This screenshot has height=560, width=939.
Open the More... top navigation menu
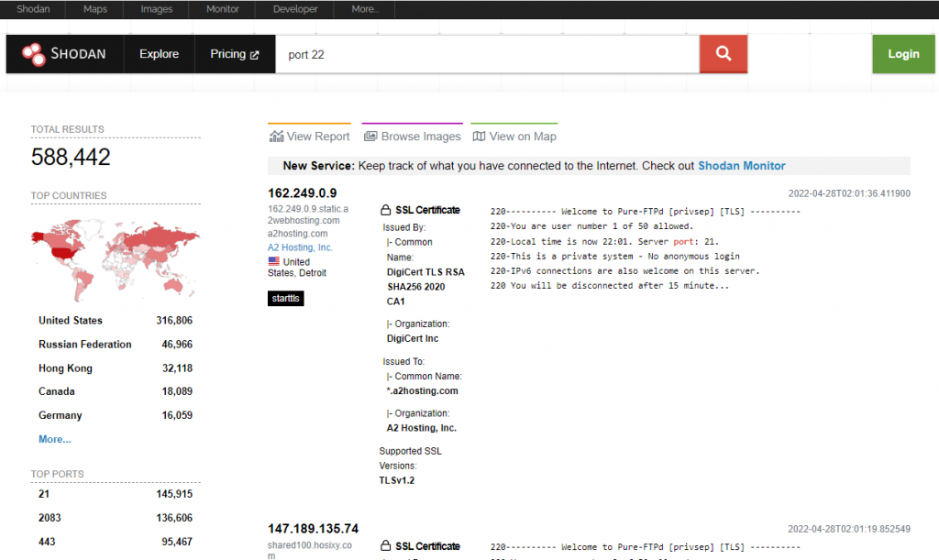tap(364, 9)
